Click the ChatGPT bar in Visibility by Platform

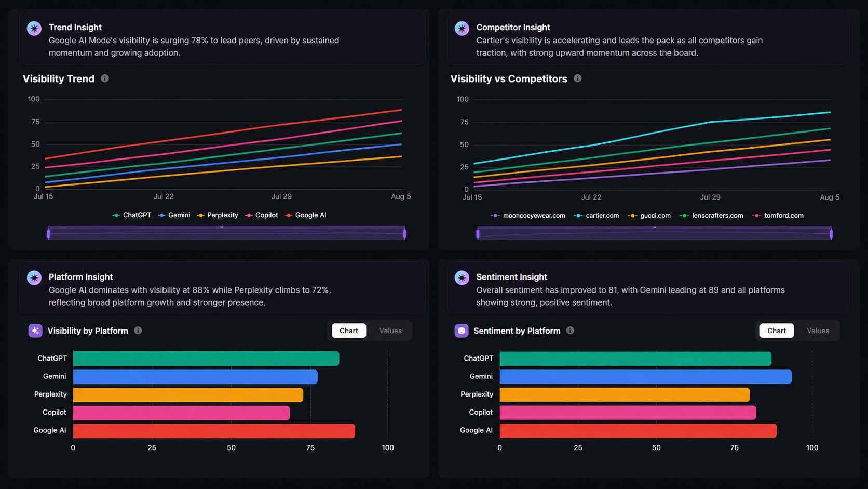[x=206, y=359]
